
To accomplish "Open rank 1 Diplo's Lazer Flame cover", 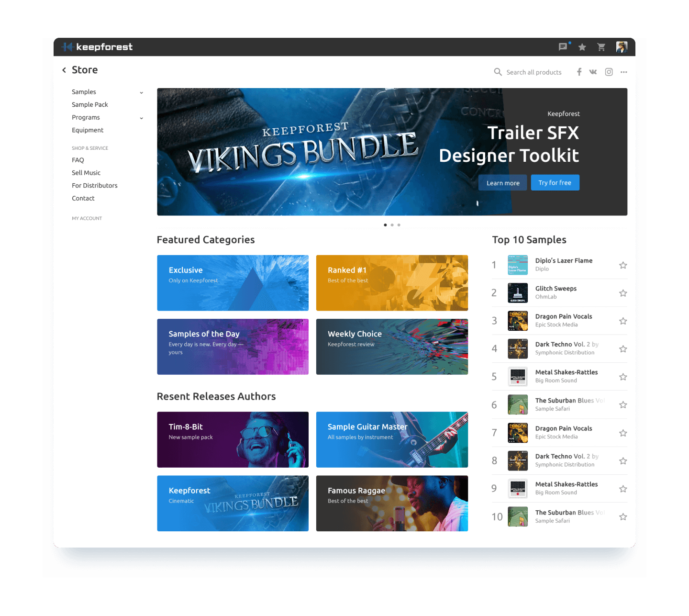I will coord(518,265).
